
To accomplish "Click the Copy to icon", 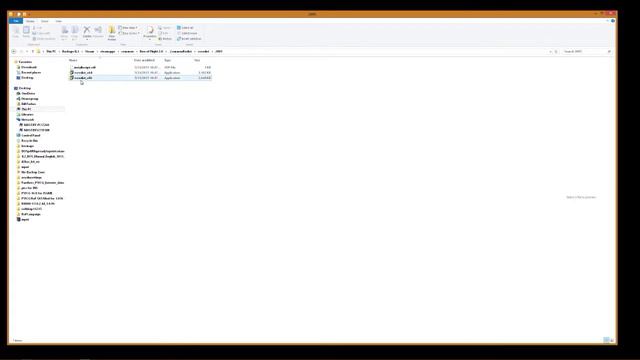I will [x=75, y=32].
